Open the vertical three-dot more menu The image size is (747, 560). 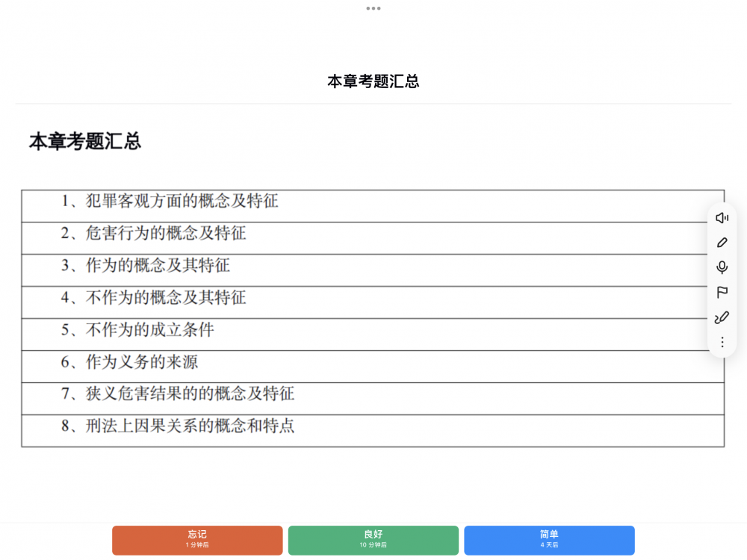722,343
